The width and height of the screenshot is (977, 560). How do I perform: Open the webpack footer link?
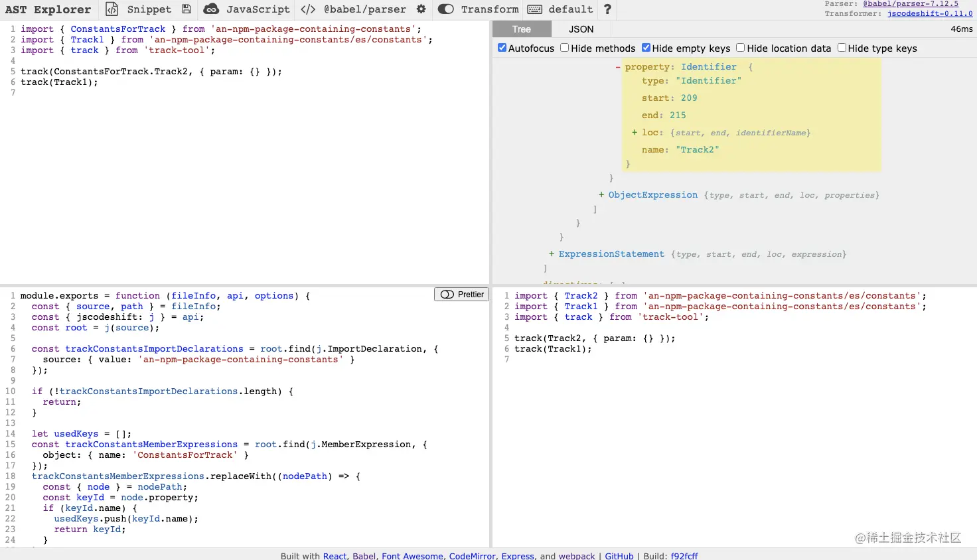(577, 556)
